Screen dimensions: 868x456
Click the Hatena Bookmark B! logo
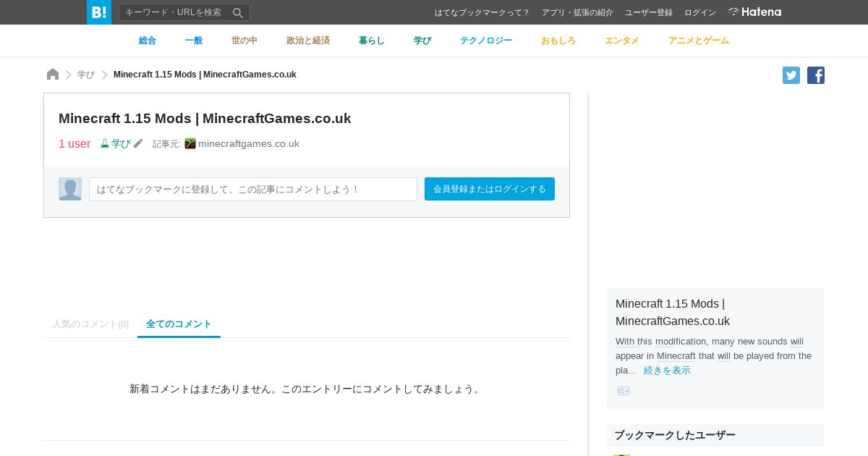pos(99,12)
